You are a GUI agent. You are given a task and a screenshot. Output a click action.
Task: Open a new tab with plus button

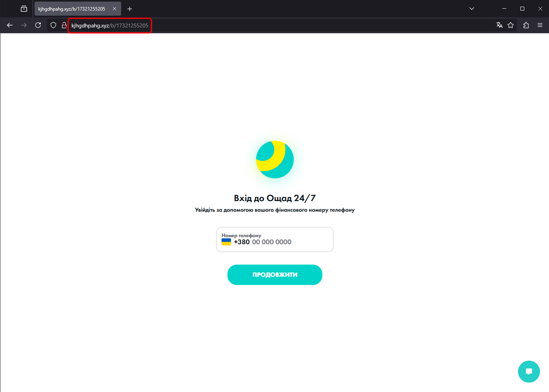130,9
